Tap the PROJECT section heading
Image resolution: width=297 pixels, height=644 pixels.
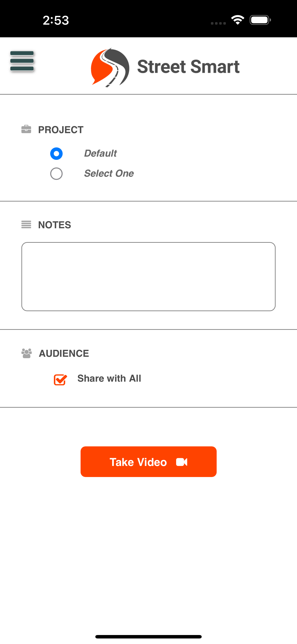tap(61, 130)
